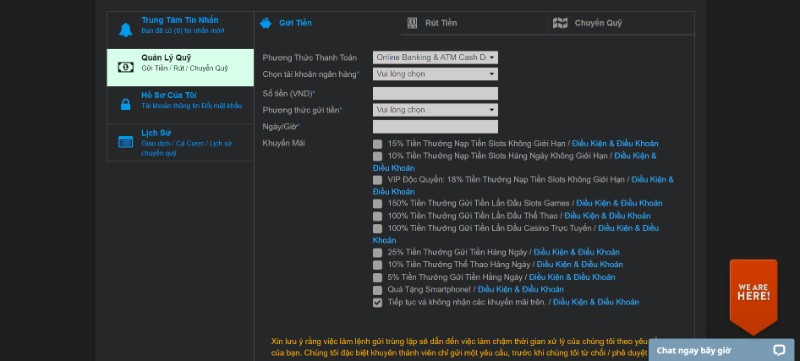Check 100% Tiền Thưởng Gửi Tiền Lần Đầu Thể Thao
Image resolution: width=800 pixels, height=361 pixels.
pyautogui.click(x=377, y=216)
